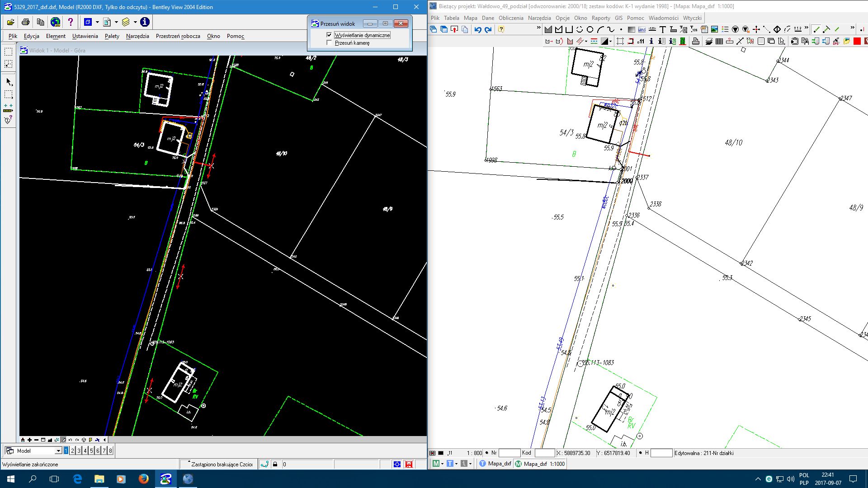Open the Raporty menu in map application
The width and height of the screenshot is (868, 488).
(x=601, y=18)
